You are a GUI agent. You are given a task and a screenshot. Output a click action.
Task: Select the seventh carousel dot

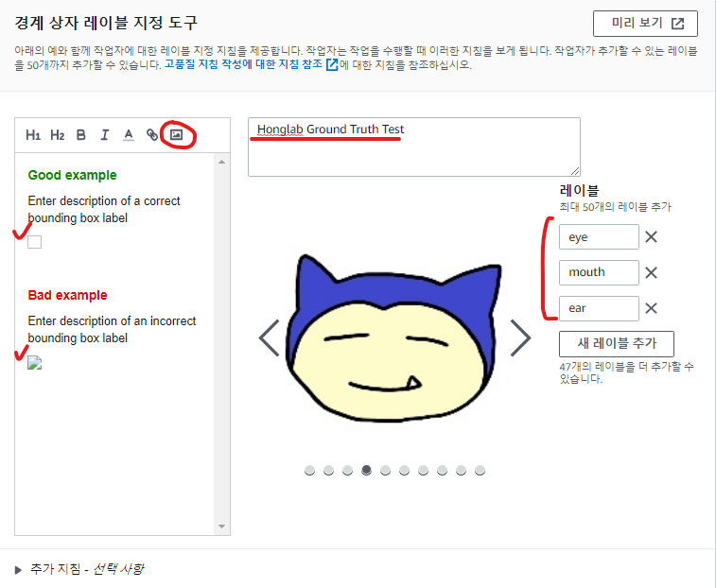[424, 470]
